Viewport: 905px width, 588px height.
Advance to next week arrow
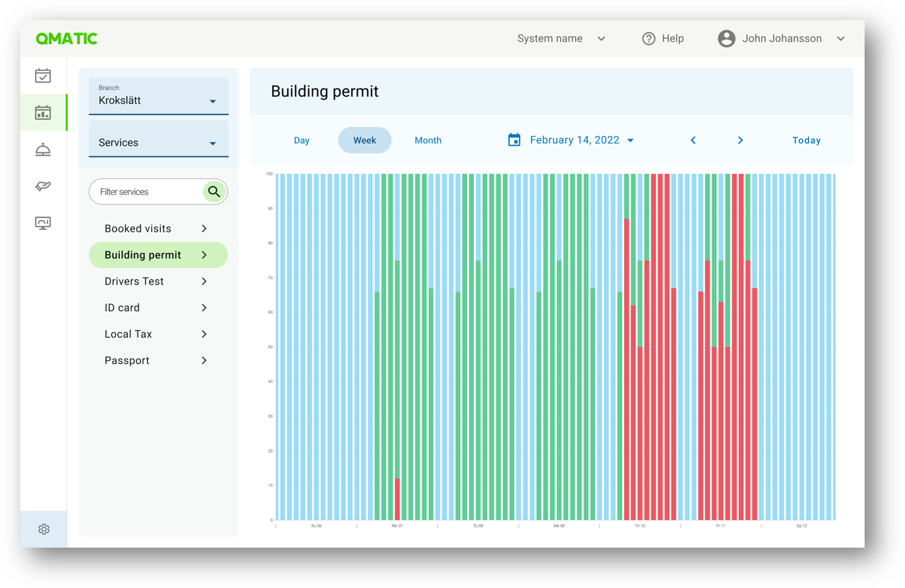point(740,141)
